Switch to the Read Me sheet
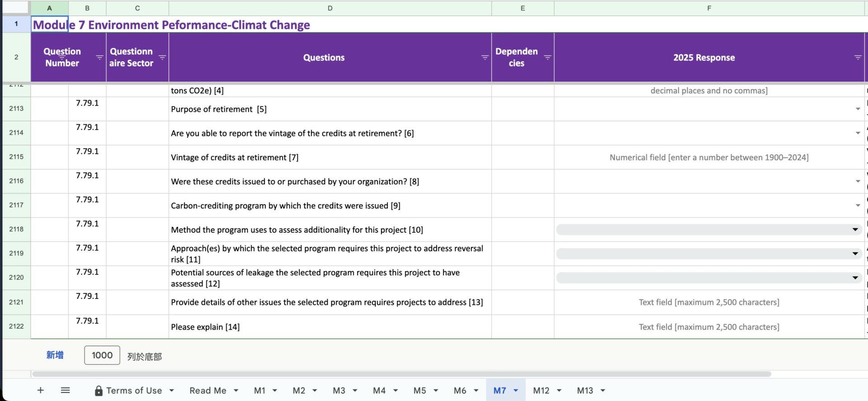Viewport: 868px width, 401px height. point(208,391)
